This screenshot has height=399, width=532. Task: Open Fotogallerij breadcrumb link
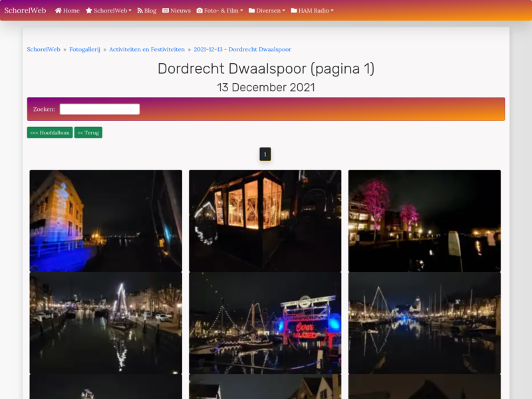point(85,49)
